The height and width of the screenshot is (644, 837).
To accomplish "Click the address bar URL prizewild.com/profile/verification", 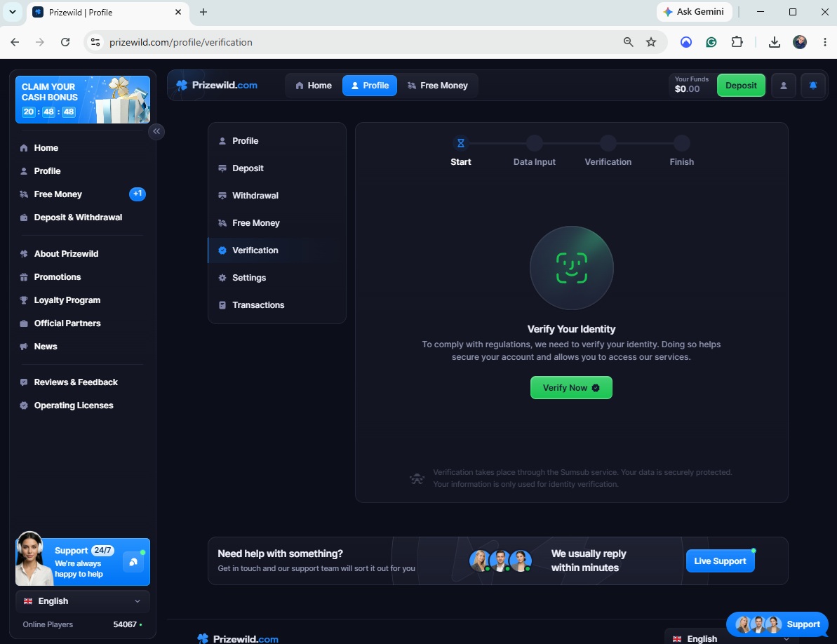I will pyautogui.click(x=181, y=42).
